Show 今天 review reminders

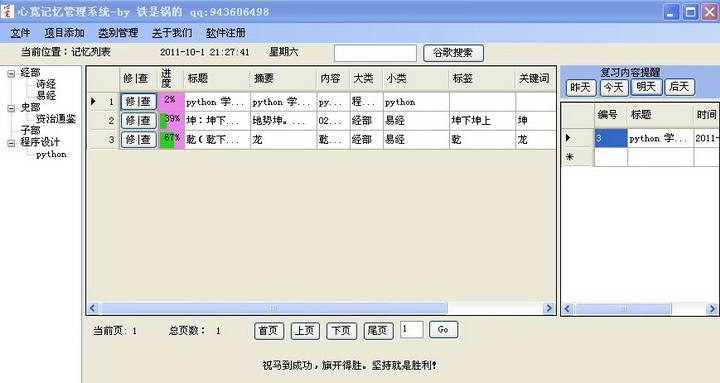coord(614,87)
